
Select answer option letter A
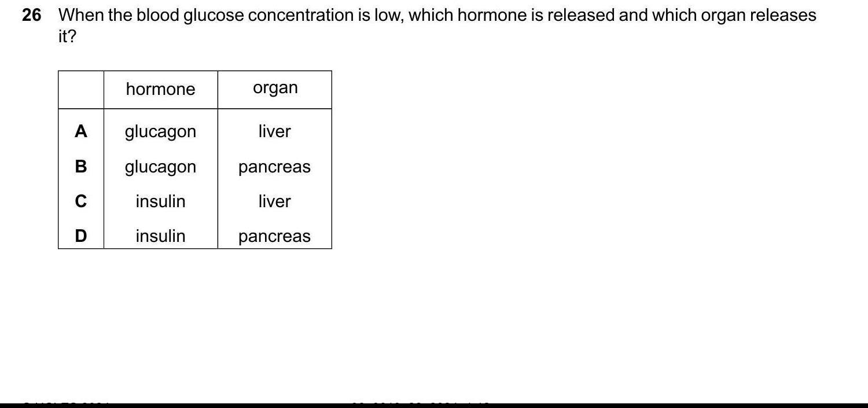81,132
